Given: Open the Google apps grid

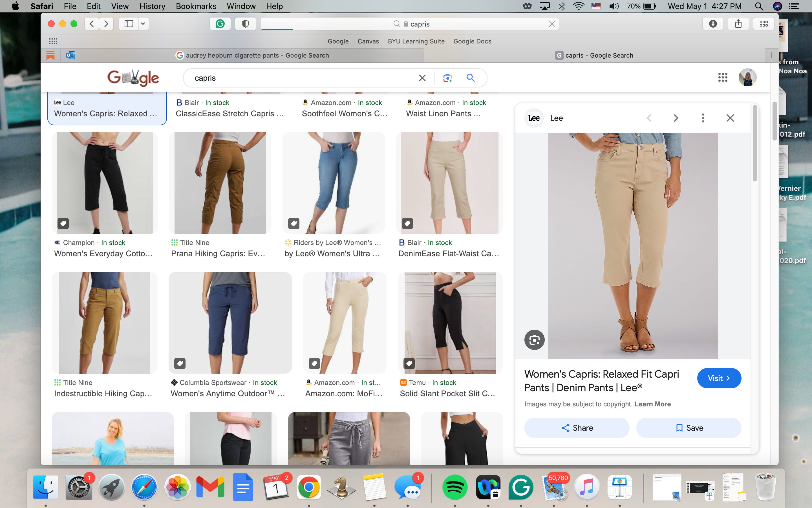Looking at the screenshot, I should 723,78.
